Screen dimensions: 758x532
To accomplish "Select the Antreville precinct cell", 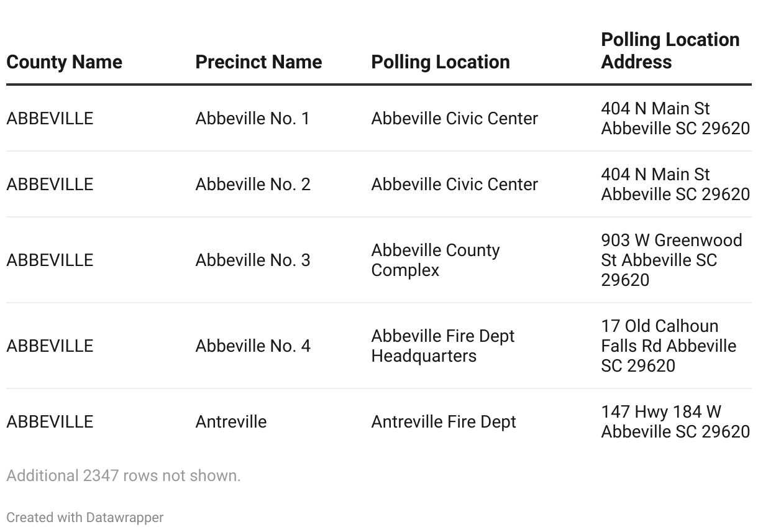I will coord(231,422).
